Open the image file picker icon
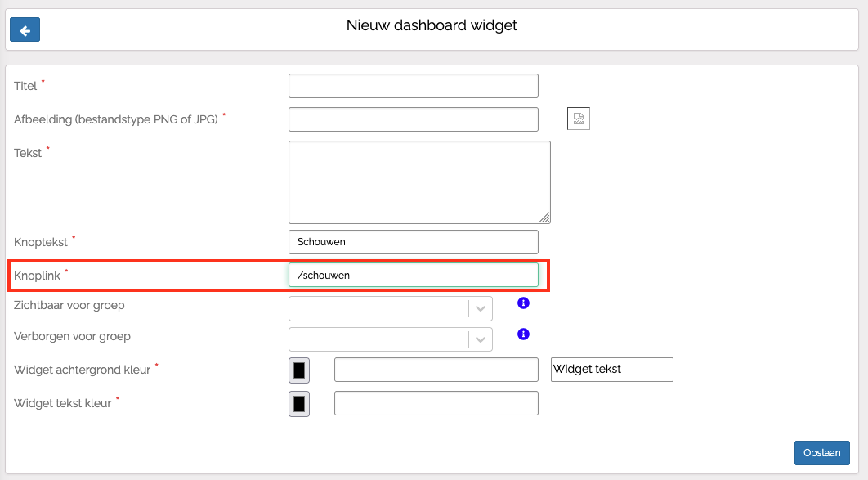Viewport: 868px width, 480px height. (579, 119)
